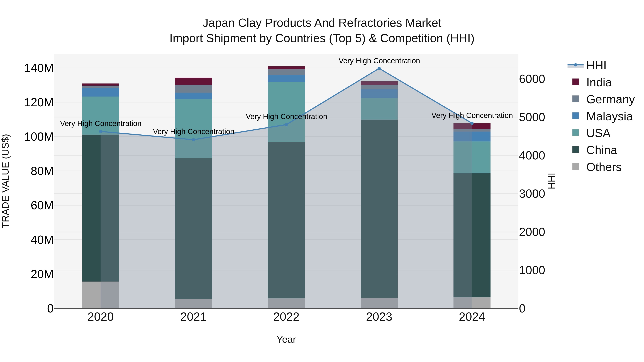Screen dimensions: 644x362
Task: Click the USA segment of the 2024 bar
Action: (472, 157)
